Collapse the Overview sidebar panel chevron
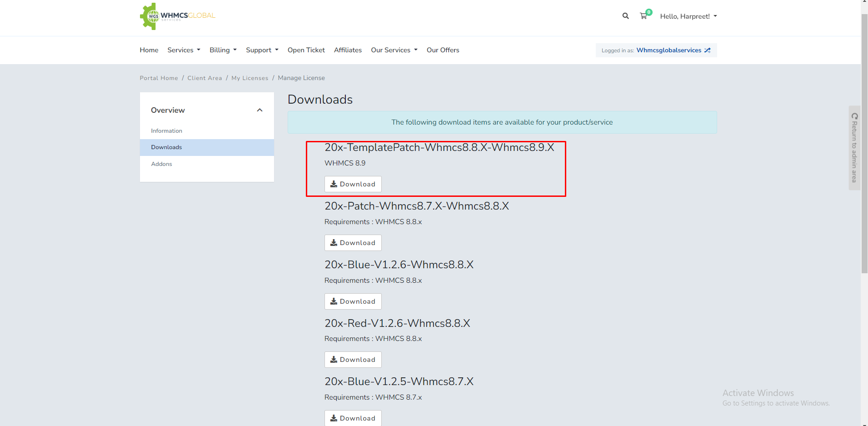 tap(259, 110)
